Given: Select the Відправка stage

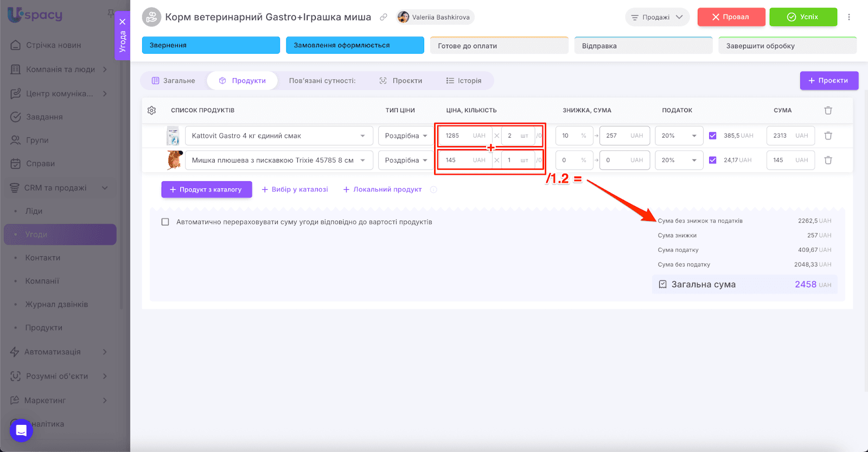Looking at the screenshot, I should pos(643,46).
